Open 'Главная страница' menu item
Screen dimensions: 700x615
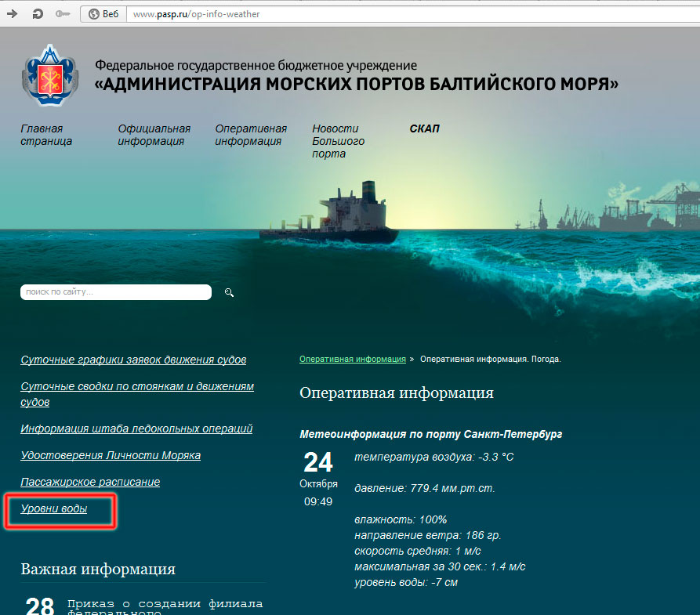tap(46, 135)
